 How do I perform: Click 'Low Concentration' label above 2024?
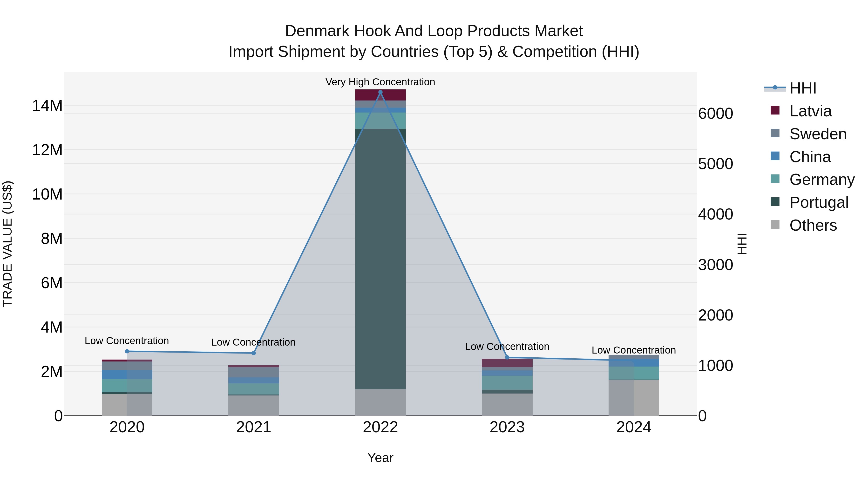tap(634, 350)
